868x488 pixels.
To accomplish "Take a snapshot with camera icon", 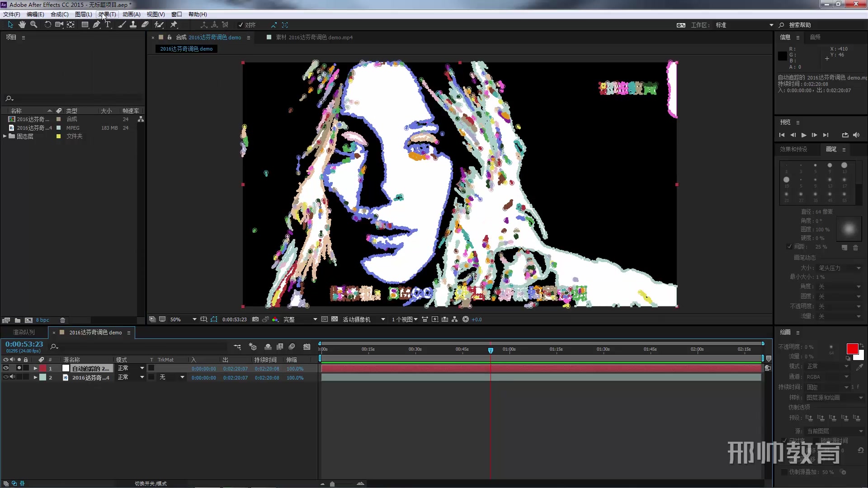I will pyautogui.click(x=255, y=319).
